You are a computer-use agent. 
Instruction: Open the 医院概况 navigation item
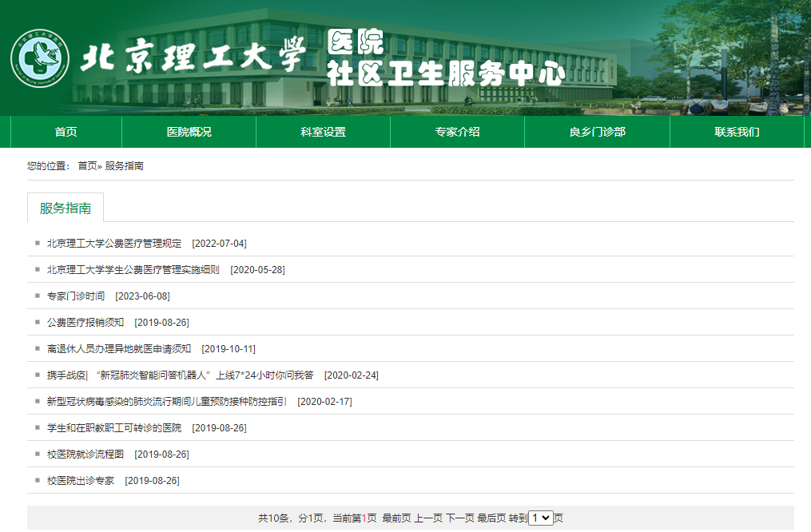click(x=189, y=132)
